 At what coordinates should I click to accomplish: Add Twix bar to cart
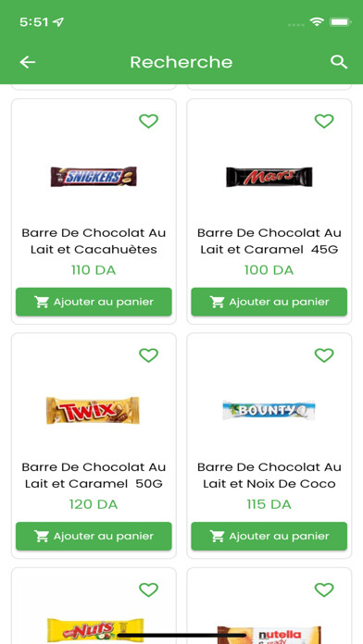click(x=94, y=536)
